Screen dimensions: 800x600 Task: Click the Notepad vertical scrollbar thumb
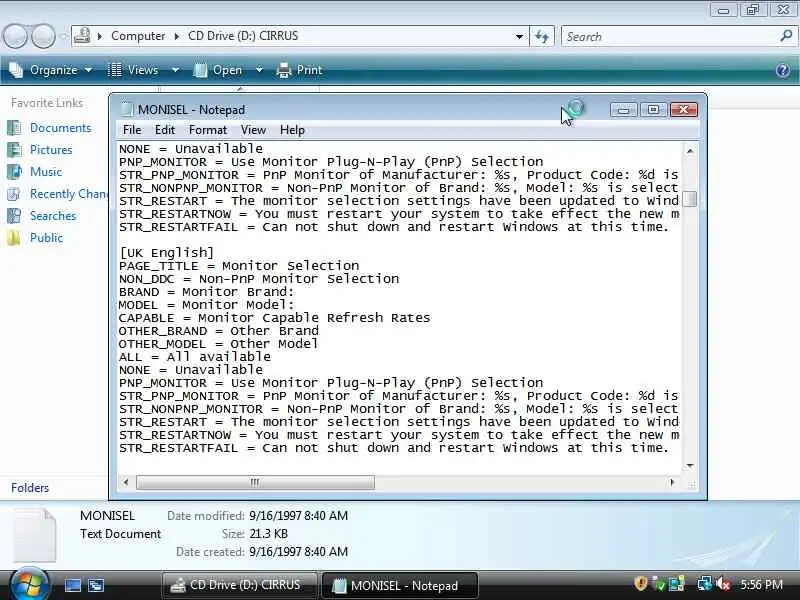click(690, 198)
